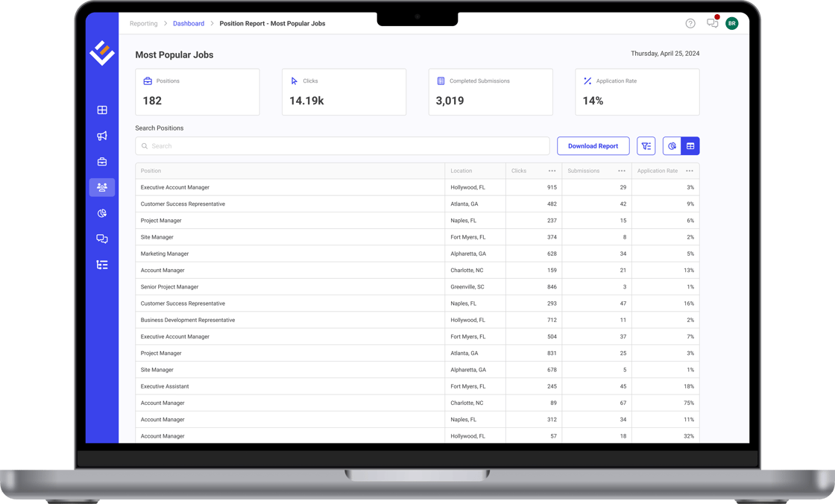Open the Dashboard grid icon in sidebar
Image resolution: width=835 pixels, height=504 pixels.
point(102,110)
